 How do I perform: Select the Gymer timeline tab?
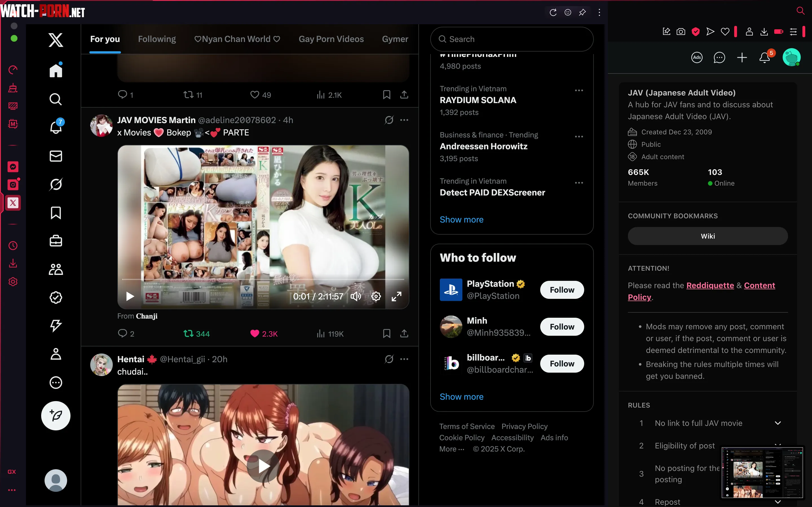[395, 39]
